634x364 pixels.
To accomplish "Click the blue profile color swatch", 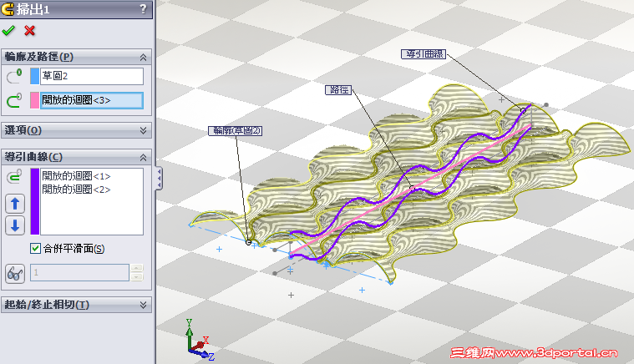I will pyautogui.click(x=35, y=76).
